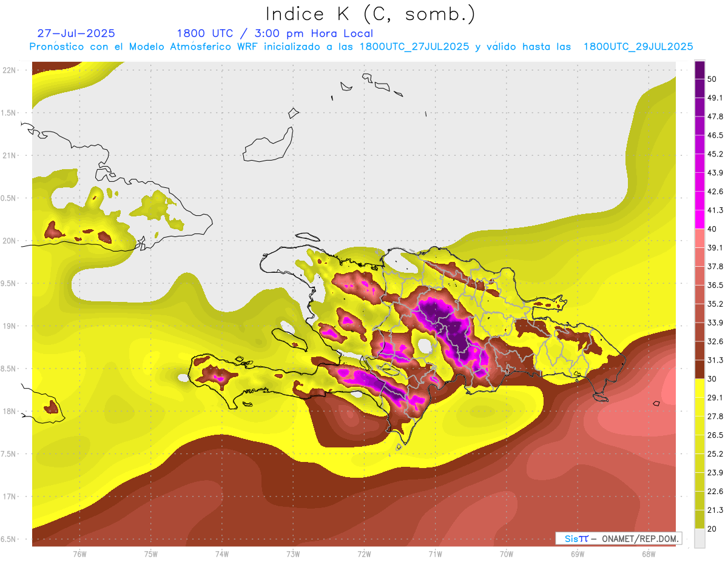Select the 41.3 legend value
This screenshot has width=728, height=562.
pos(715,210)
